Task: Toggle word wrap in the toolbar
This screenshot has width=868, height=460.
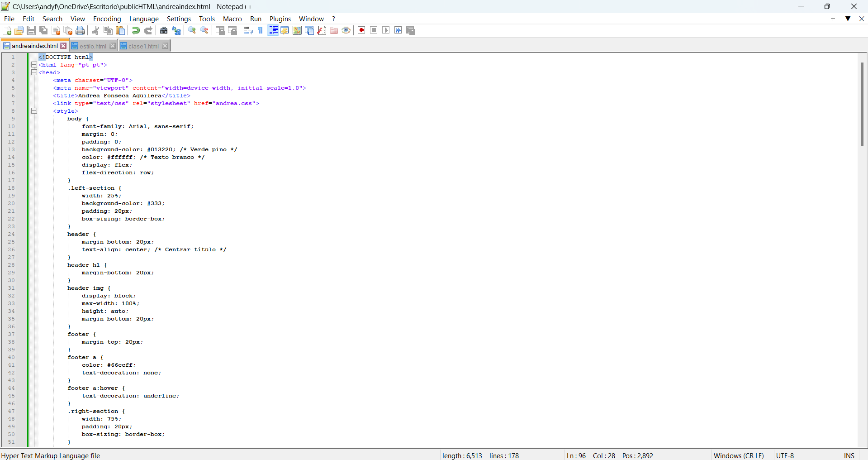Action: (x=248, y=30)
